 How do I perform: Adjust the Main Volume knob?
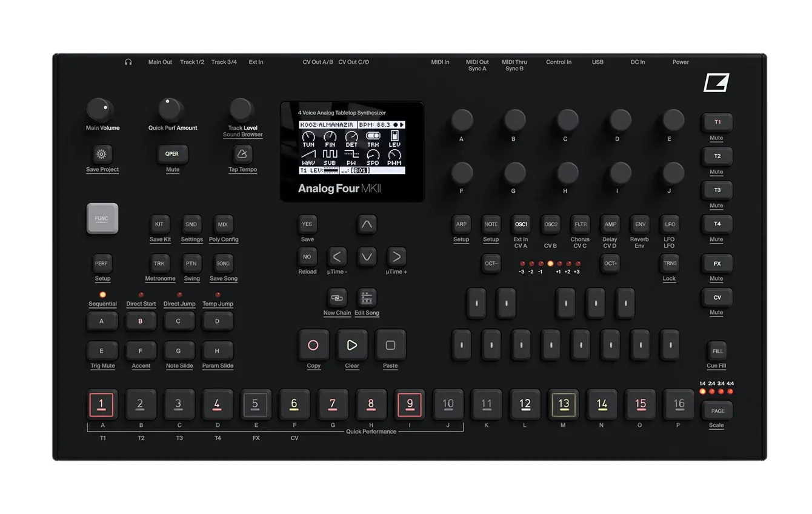[x=101, y=112]
